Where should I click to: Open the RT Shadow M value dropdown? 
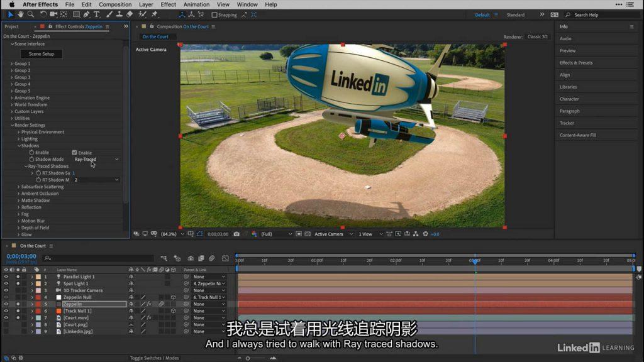(96, 180)
